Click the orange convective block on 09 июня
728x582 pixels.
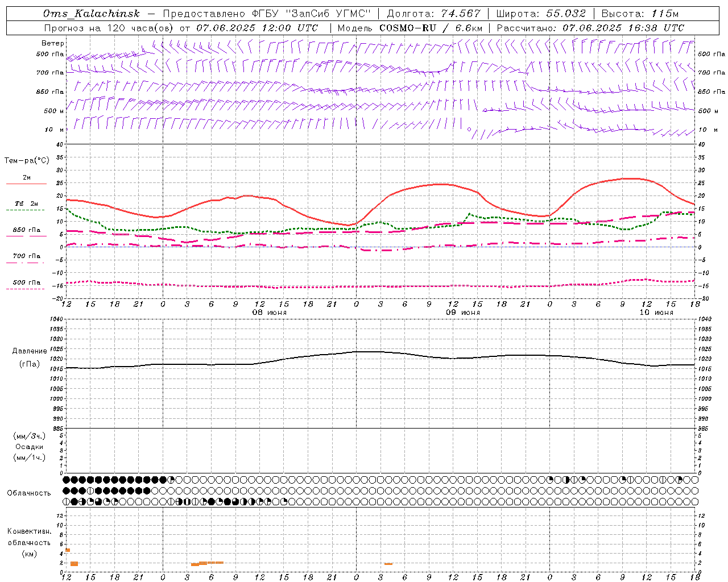[388, 564]
